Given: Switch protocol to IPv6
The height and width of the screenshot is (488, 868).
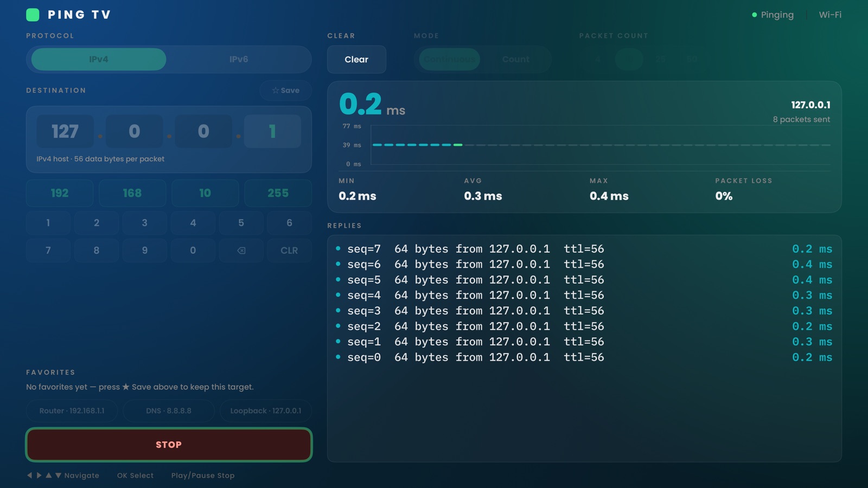Looking at the screenshot, I should [x=239, y=59].
